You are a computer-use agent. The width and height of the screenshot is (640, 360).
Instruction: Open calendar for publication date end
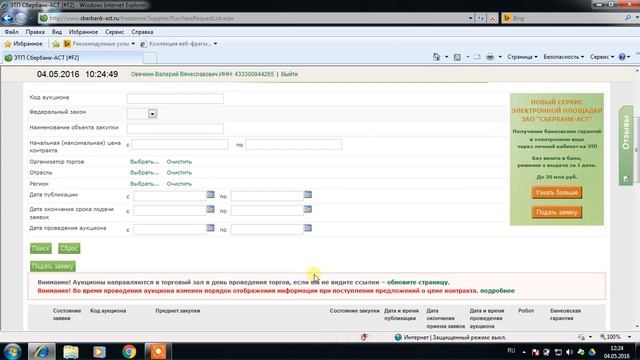coord(308,194)
